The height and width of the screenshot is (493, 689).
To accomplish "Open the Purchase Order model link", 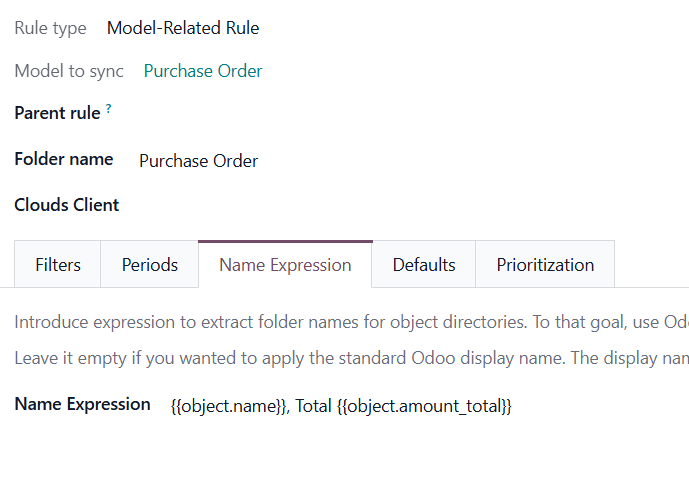I will click(203, 71).
